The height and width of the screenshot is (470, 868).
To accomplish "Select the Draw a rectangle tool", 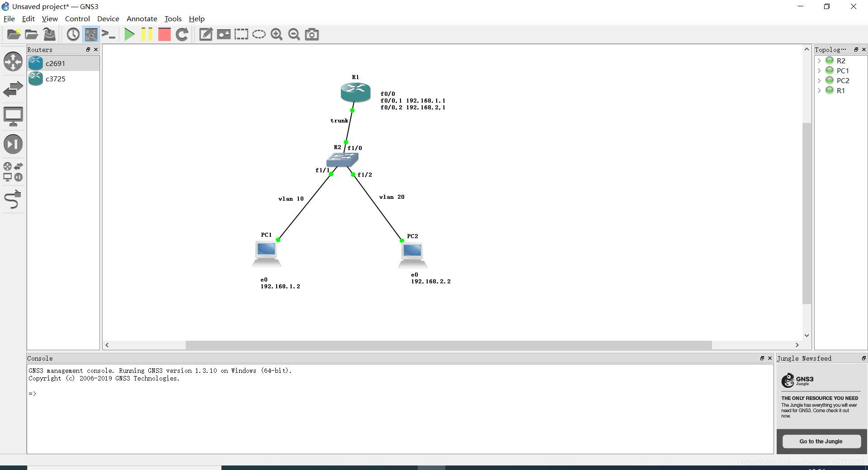I will click(241, 34).
